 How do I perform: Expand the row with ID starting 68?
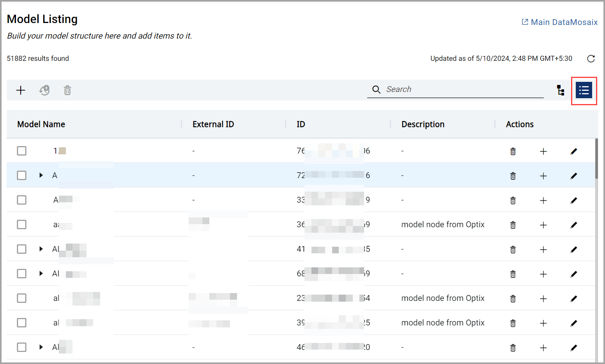point(41,274)
